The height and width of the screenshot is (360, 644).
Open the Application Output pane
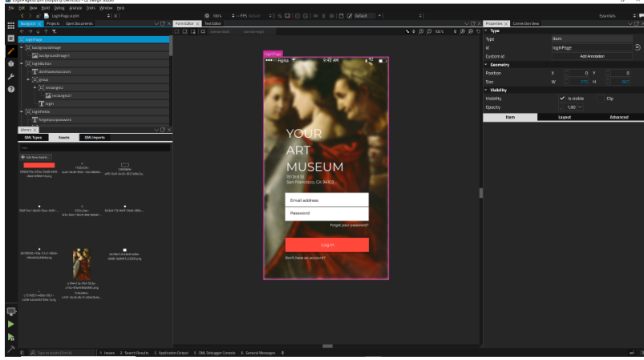click(x=172, y=353)
